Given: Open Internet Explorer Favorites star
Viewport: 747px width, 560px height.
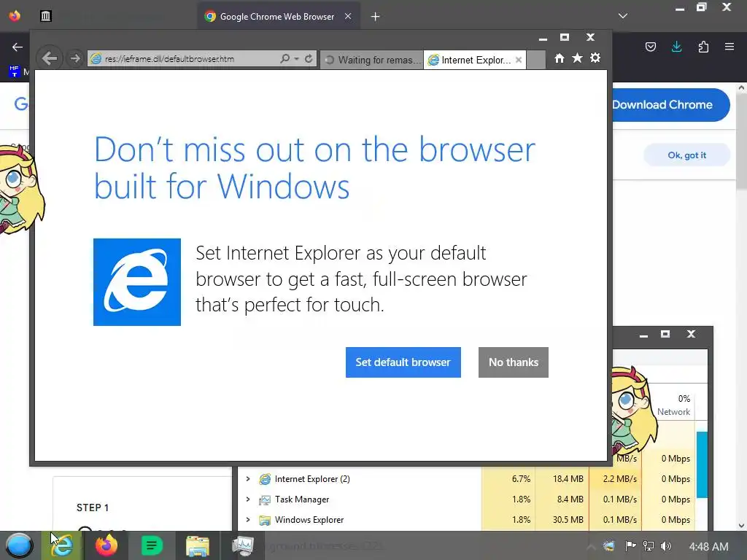Looking at the screenshot, I should (x=578, y=58).
